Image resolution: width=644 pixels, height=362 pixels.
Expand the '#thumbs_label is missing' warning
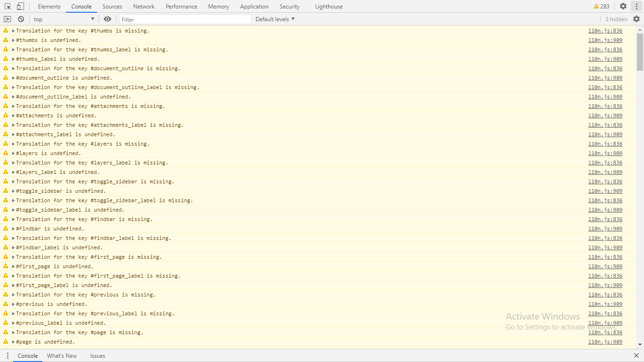14,49
